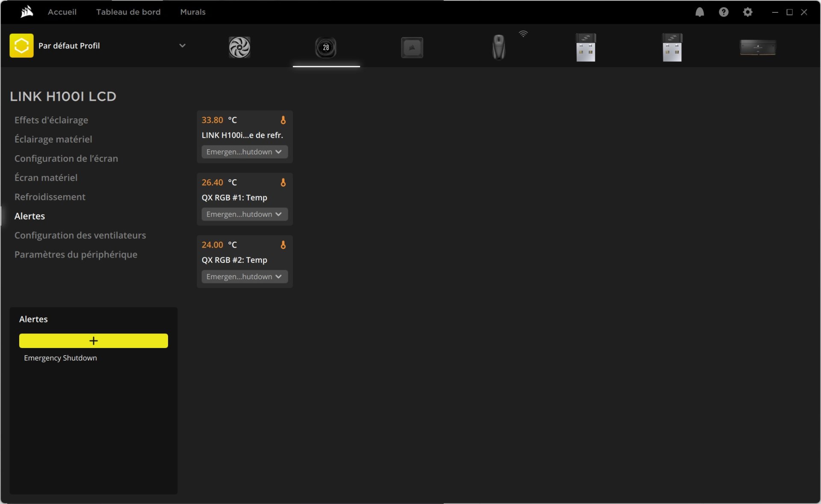Image resolution: width=821 pixels, height=504 pixels.
Task: Select the first USB receiver device icon
Action: click(586, 47)
